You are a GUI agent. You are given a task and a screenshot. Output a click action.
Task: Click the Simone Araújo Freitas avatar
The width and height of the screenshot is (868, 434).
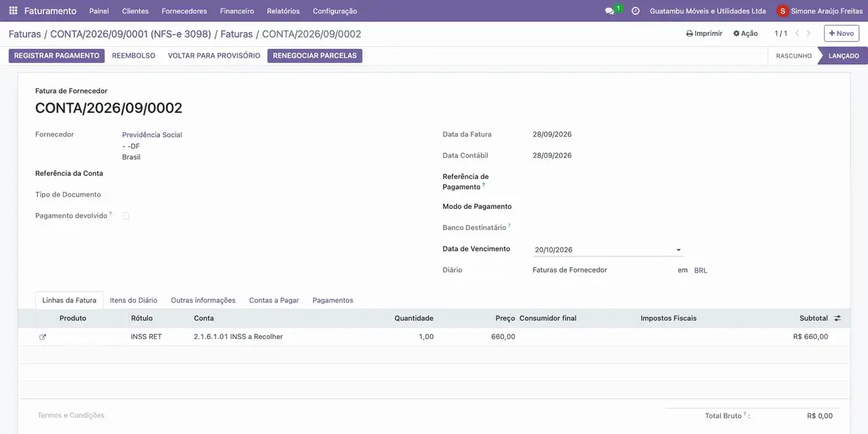pyautogui.click(x=783, y=11)
